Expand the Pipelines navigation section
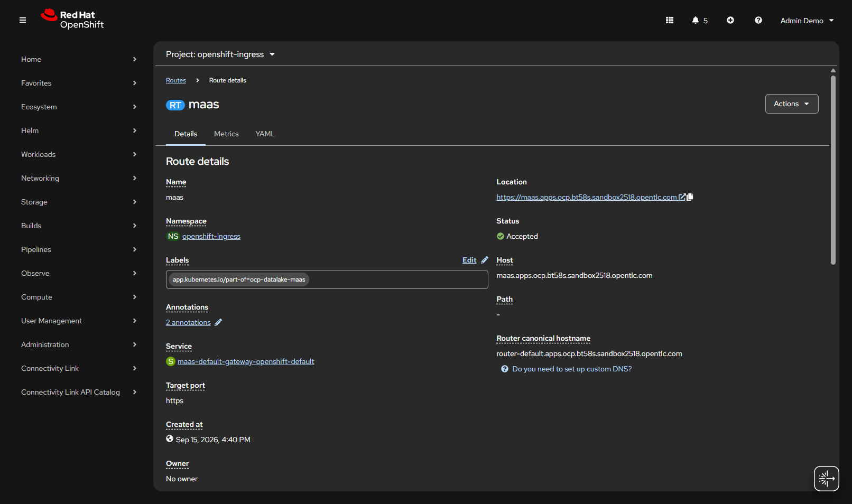This screenshot has width=852, height=504. click(79, 249)
